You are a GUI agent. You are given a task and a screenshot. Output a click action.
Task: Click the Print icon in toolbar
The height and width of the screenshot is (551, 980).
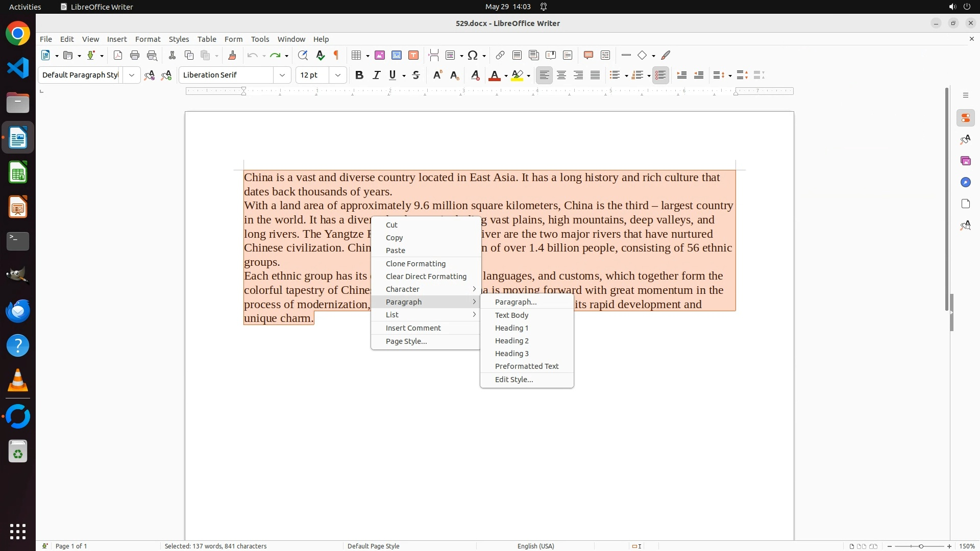coord(135,55)
